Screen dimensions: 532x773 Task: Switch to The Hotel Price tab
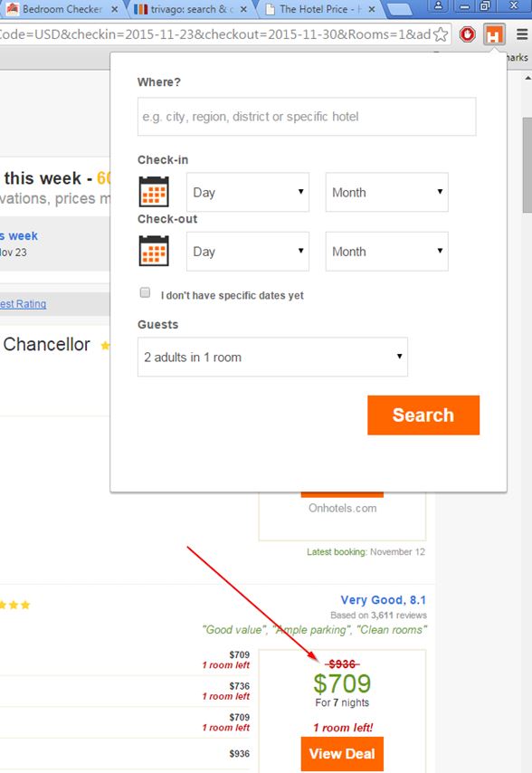click(x=319, y=9)
